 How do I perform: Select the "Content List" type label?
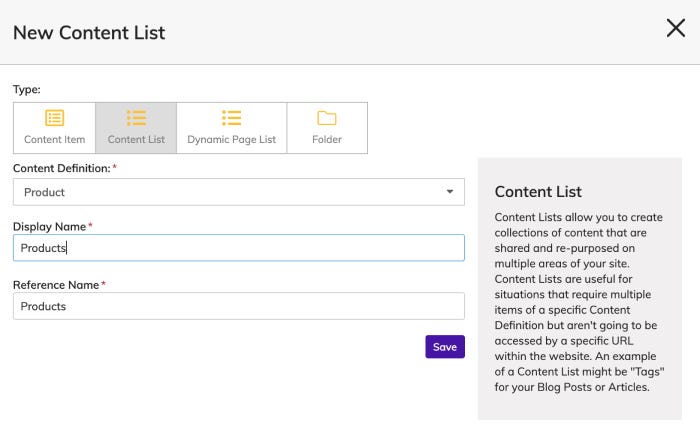pyautogui.click(x=136, y=140)
